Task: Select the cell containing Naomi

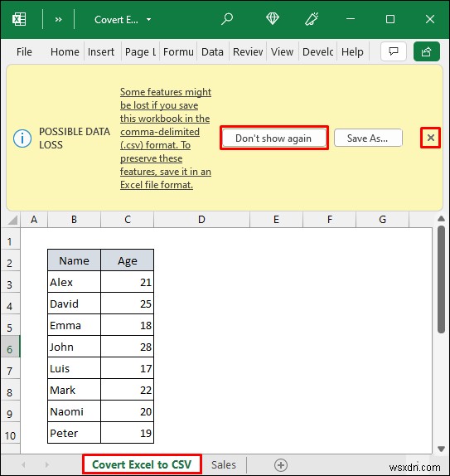Action: (74, 411)
